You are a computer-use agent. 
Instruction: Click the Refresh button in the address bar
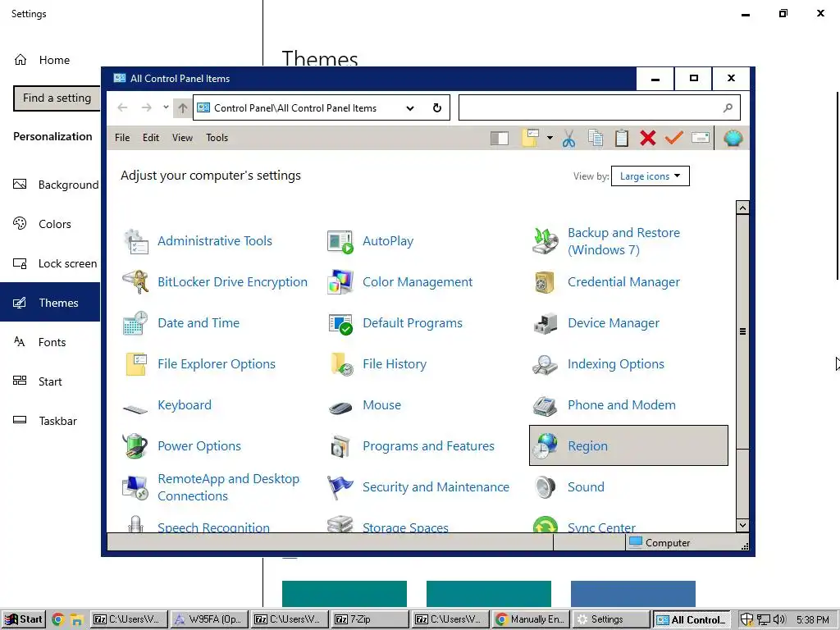pos(437,108)
